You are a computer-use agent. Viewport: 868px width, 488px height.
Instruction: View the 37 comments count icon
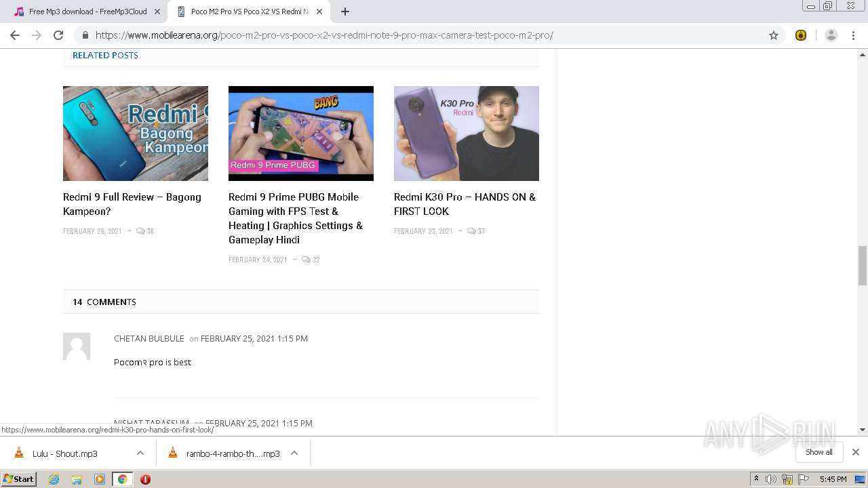tap(476, 231)
